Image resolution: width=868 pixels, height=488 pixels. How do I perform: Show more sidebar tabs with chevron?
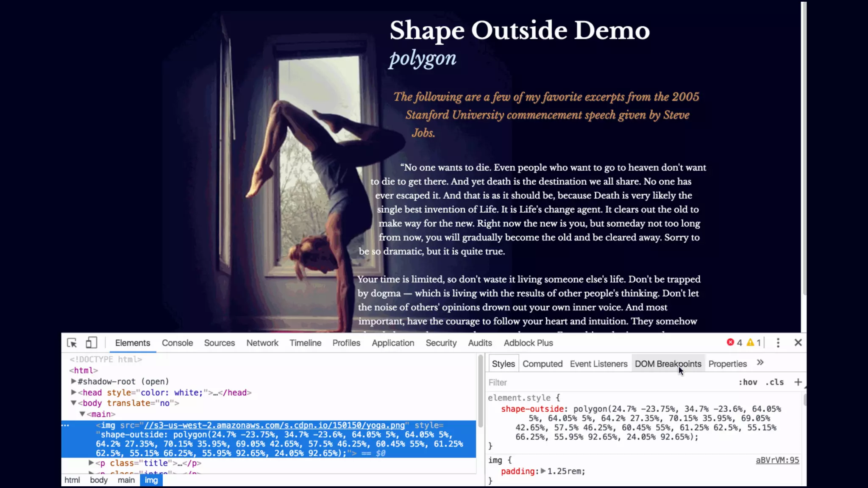tap(760, 363)
